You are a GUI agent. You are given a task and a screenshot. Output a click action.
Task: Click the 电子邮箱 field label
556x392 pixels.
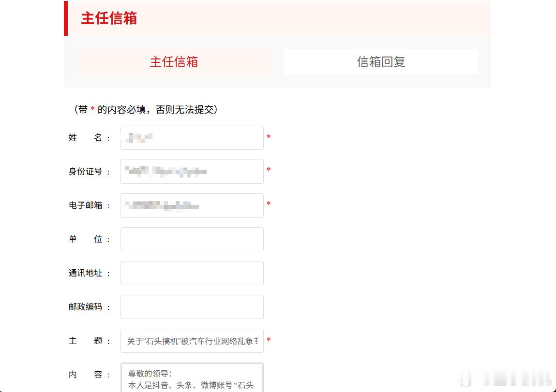[89, 205]
